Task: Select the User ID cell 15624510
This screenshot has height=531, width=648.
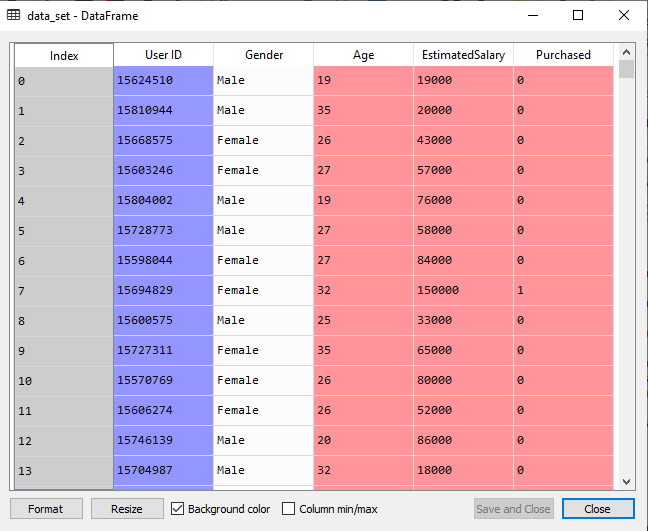Action: tap(163, 80)
